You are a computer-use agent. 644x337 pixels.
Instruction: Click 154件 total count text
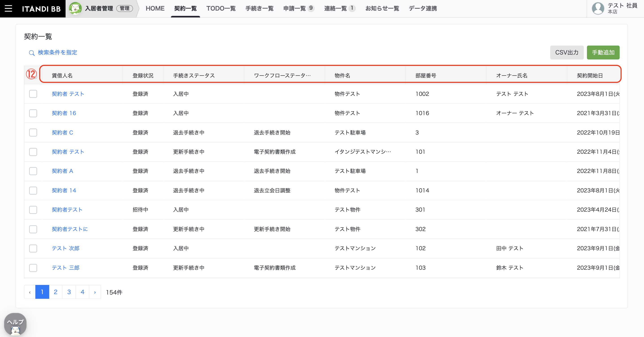[114, 292]
